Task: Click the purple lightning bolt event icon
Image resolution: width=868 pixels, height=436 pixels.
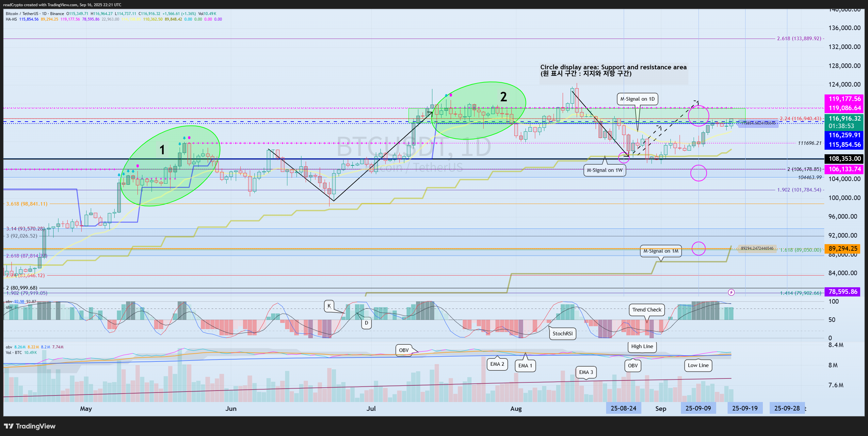Action: (x=731, y=292)
